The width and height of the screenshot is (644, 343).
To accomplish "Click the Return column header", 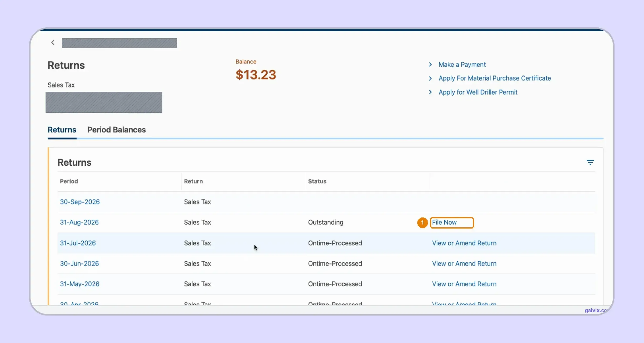I will click(x=193, y=181).
